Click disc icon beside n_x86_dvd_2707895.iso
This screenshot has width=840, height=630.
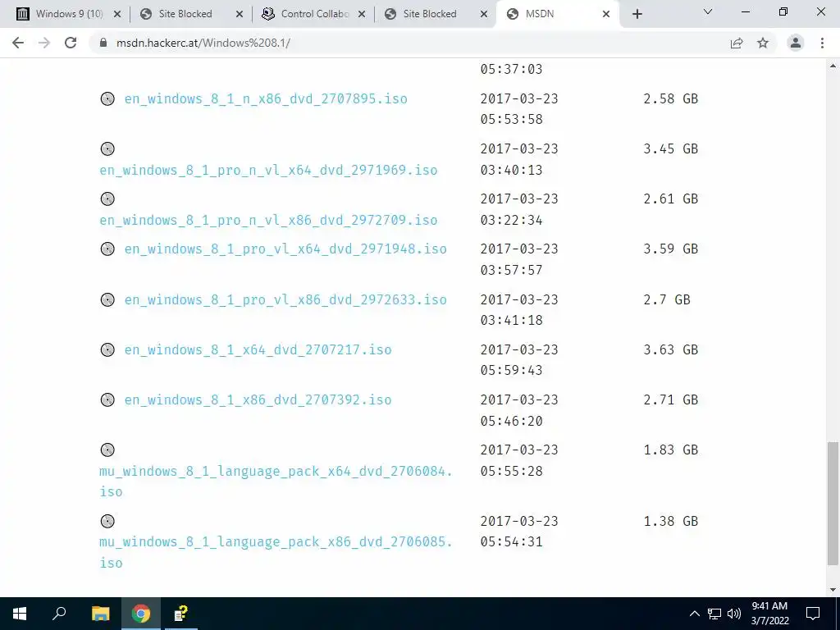(107, 98)
